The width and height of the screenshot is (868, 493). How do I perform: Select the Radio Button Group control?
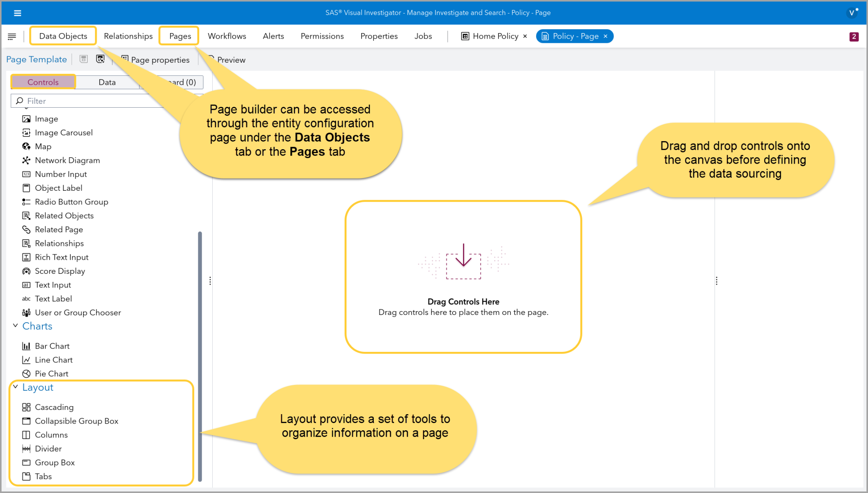pos(71,202)
